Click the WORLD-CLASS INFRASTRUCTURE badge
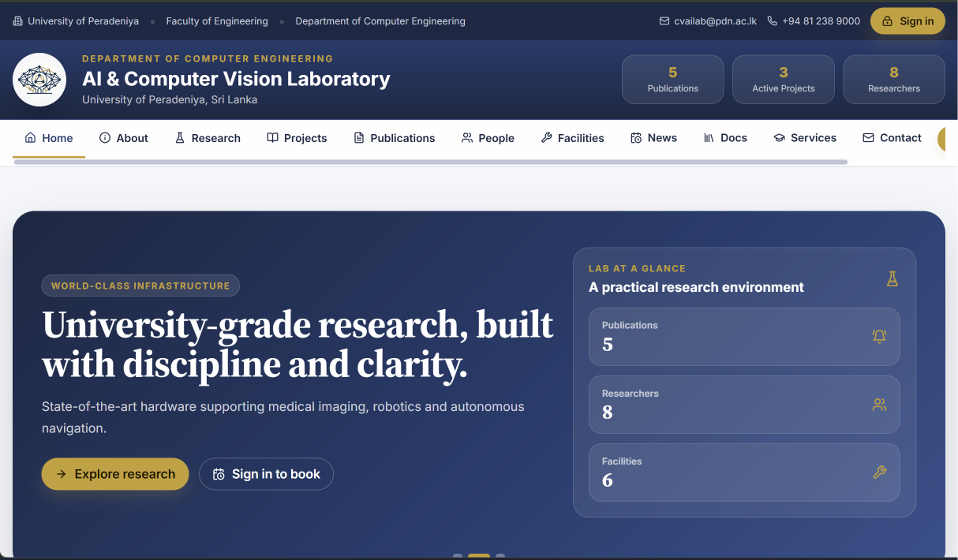This screenshot has width=958, height=560. coord(140,286)
